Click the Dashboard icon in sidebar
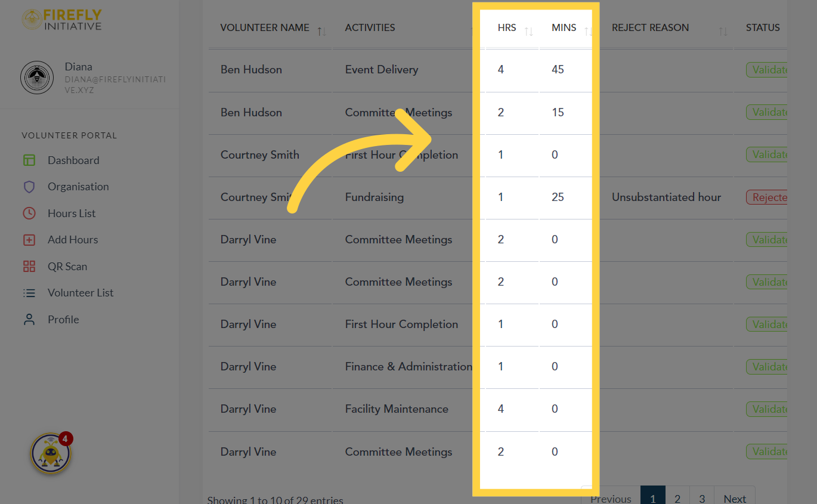This screenshot has width=817, height=504. pos(29,160)
